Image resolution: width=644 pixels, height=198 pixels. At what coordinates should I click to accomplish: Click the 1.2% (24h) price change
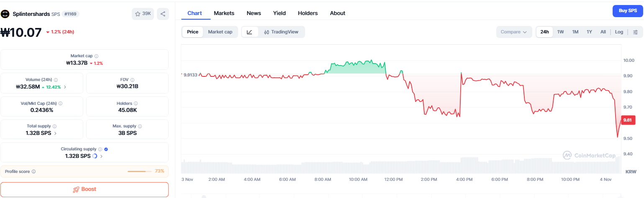coord(60,32)
